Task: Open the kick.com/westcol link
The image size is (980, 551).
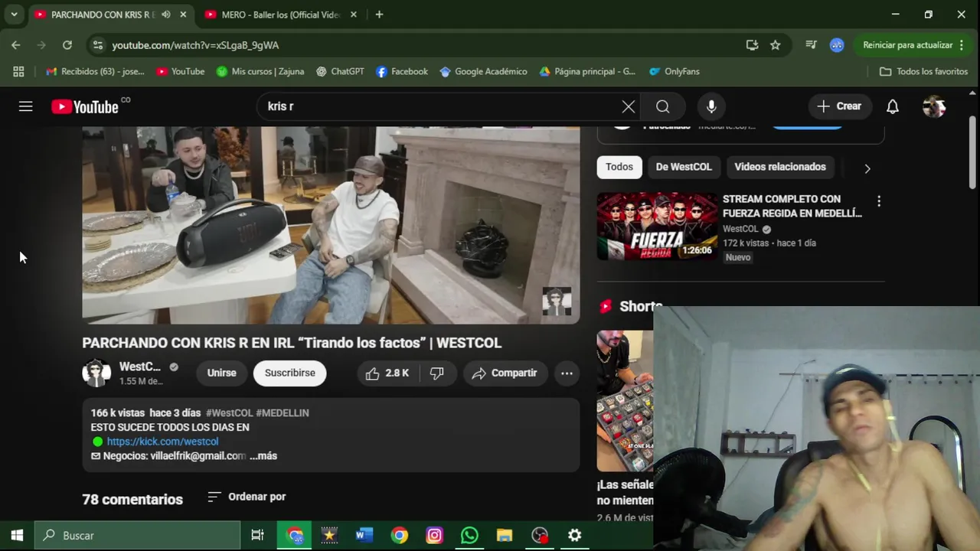Action: (x=162, y=442)
